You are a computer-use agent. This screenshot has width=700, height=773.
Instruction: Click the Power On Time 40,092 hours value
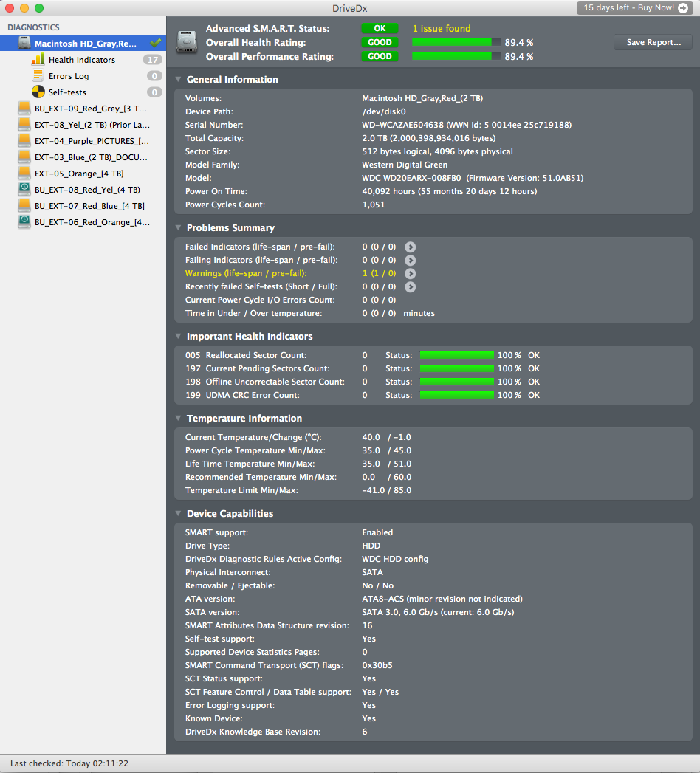tap(450, 192)
